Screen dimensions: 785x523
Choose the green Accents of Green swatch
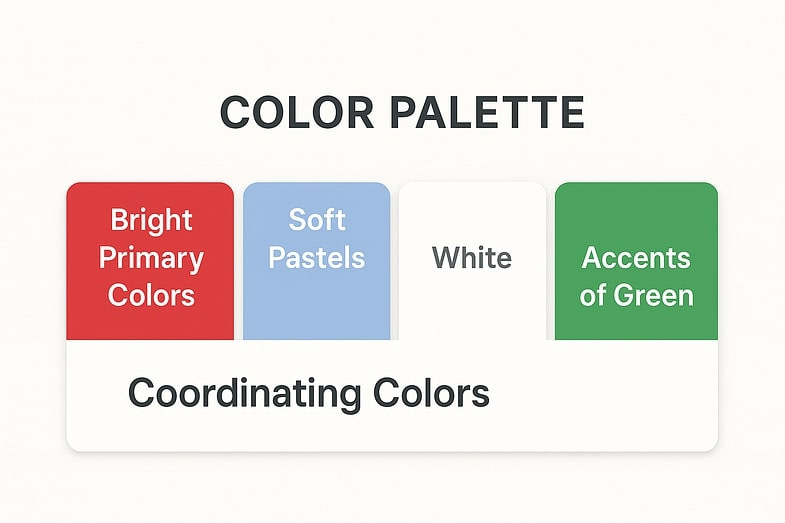click(x=636, y=261)
